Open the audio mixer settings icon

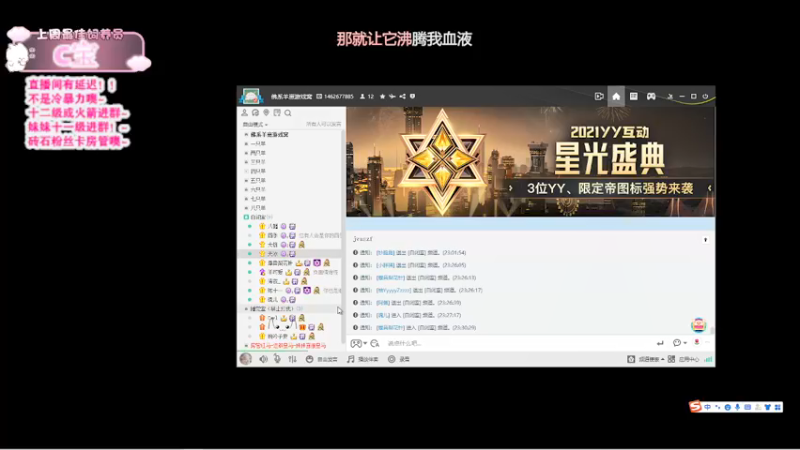[x=292, y=359]
